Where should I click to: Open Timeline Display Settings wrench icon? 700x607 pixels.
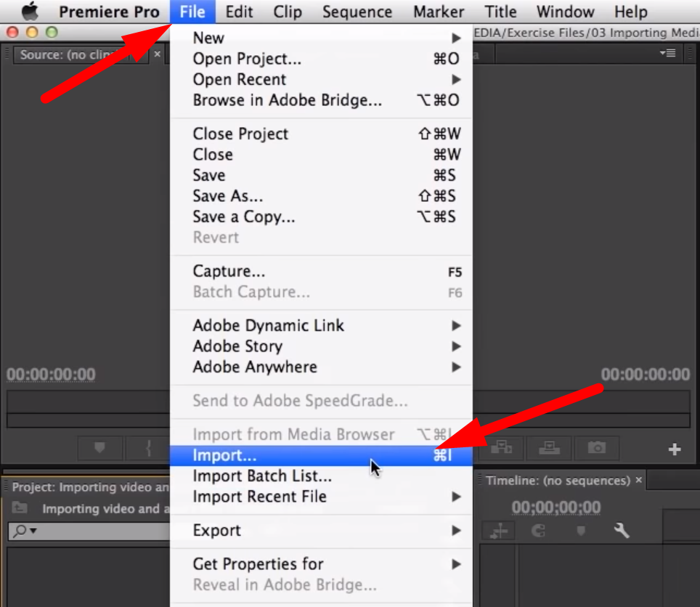[x=621, y=530]
